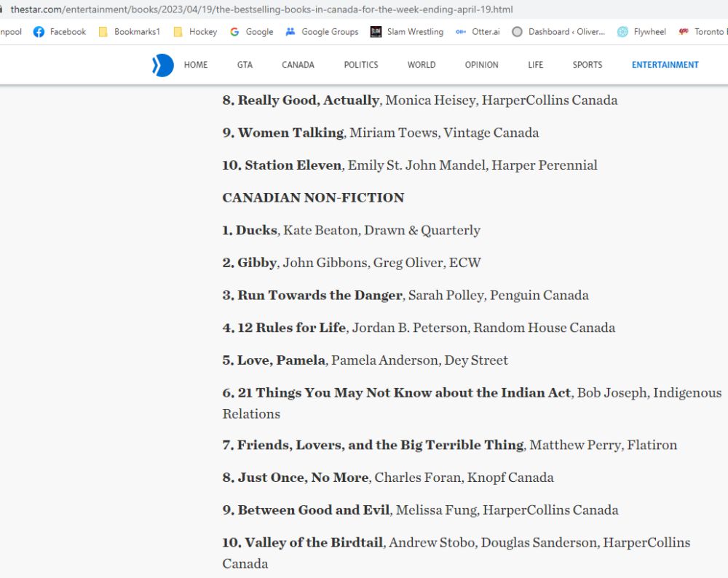Click the '21 Things You May Not Know' entry
Image resolution: width=728 pixels, height=578 pixels.
click(x=472, y=403)
